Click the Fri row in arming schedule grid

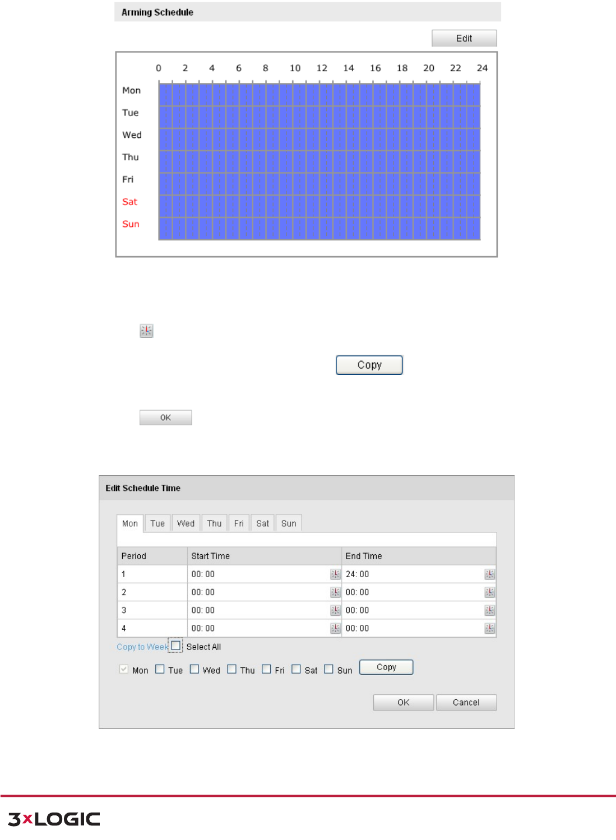[319, 184]
